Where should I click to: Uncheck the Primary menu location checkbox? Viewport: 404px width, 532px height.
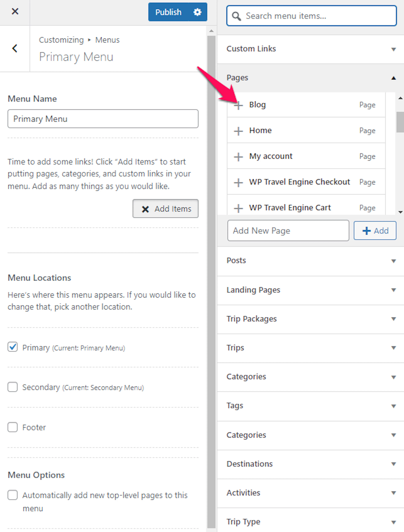click(13, 347)
